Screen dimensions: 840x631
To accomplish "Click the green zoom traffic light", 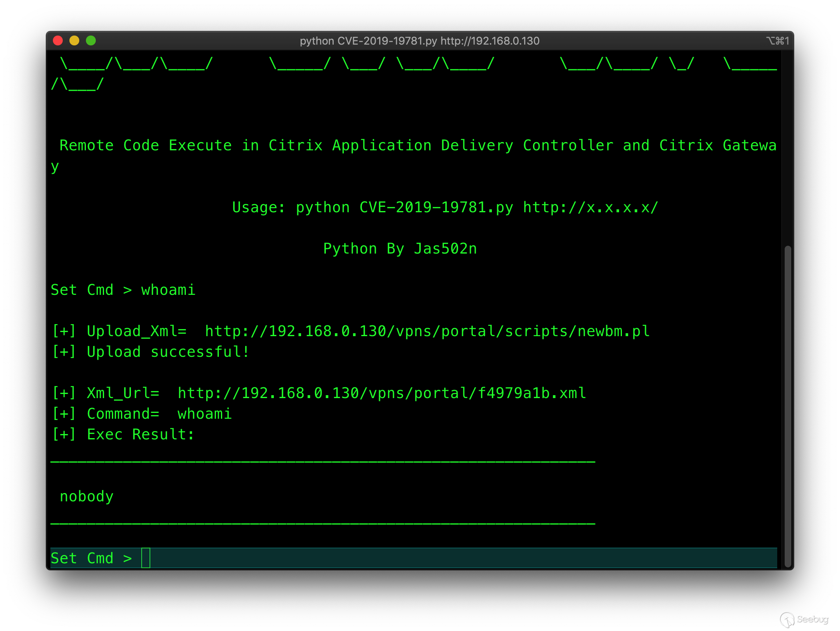I will point(91,40).
